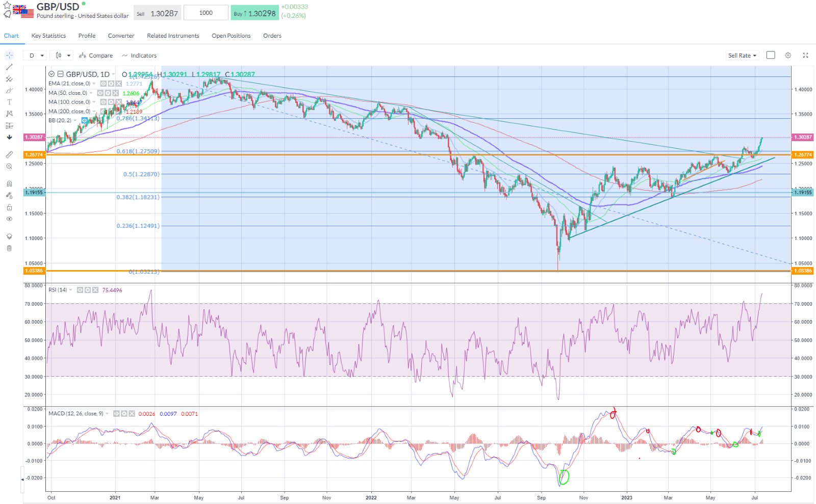Open settings for RSI indicator

pyautogui.click(x=88, y=290)
